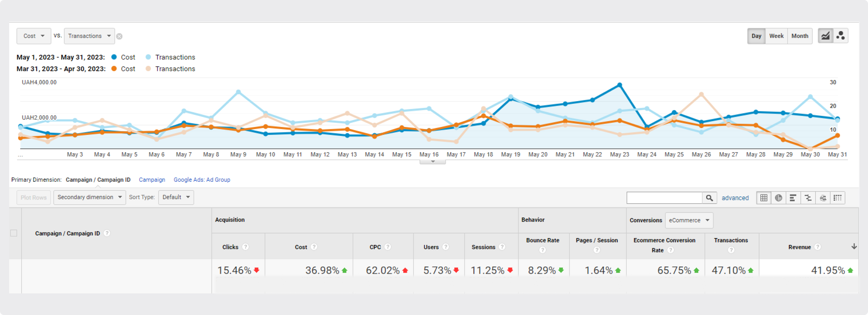
Task: Switch primary dimension to Campaign
Action: tap(152, 179)
